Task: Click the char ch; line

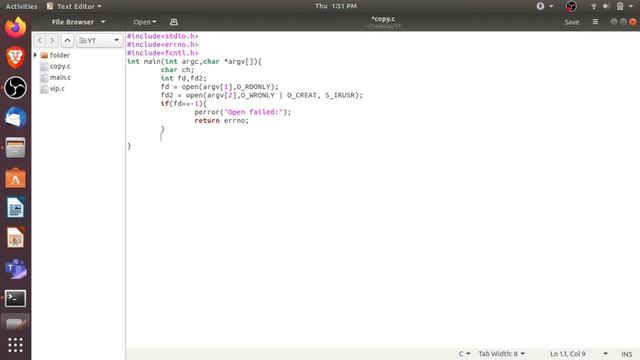Action: click(177, 70)
